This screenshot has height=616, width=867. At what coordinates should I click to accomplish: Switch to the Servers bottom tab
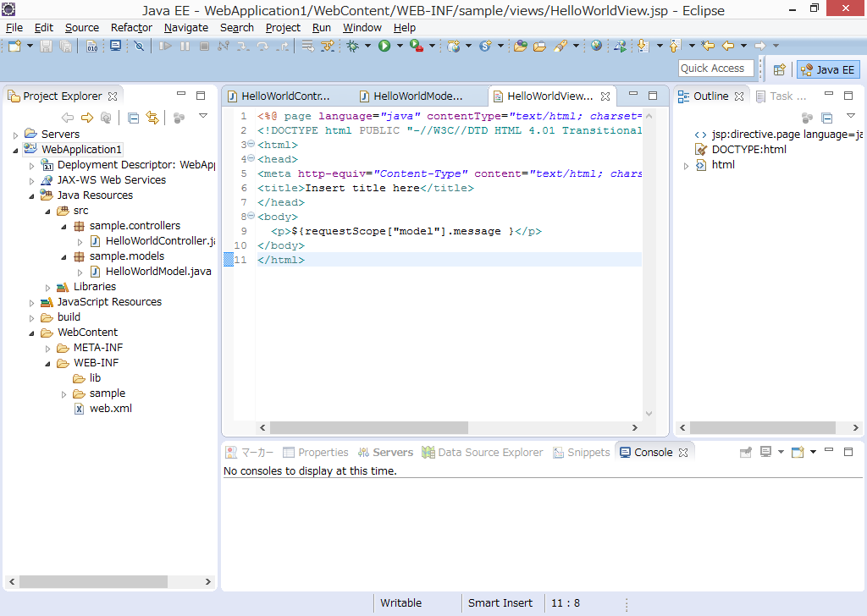[385, 453]
